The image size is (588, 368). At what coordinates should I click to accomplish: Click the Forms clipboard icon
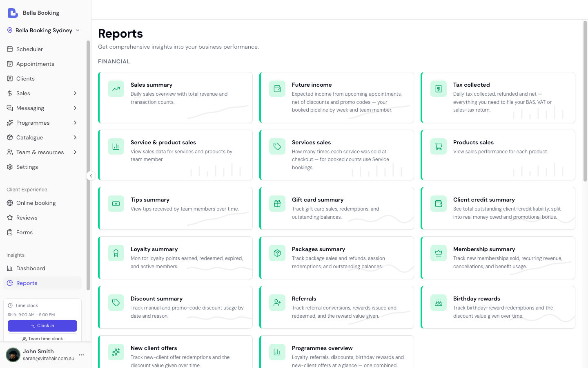[x=10, y=232]
